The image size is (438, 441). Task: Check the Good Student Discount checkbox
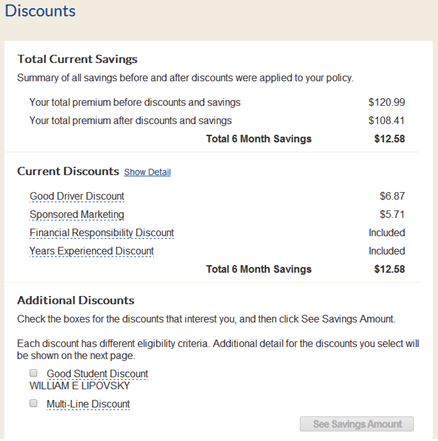coord(33,372)
